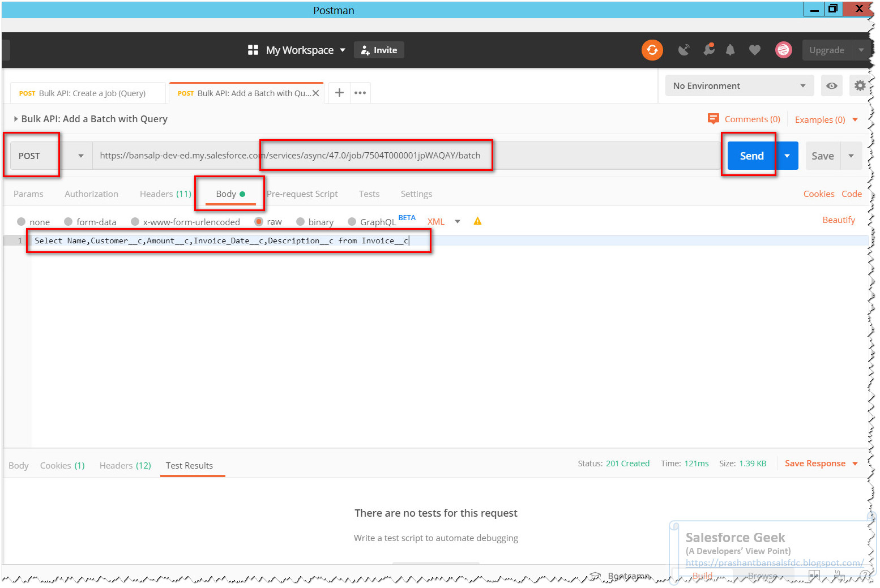Open the Code link
Screen dimensions: 880x588
(x=851, y=194)
